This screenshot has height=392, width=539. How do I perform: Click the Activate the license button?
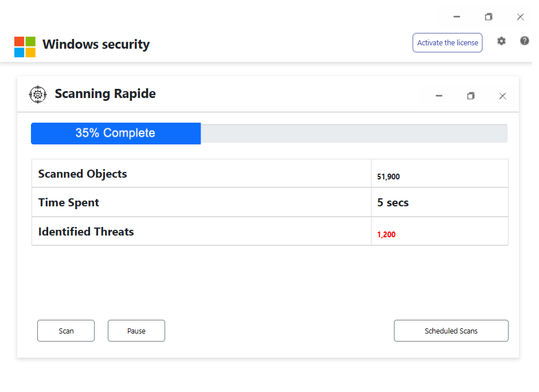(447, 43)
